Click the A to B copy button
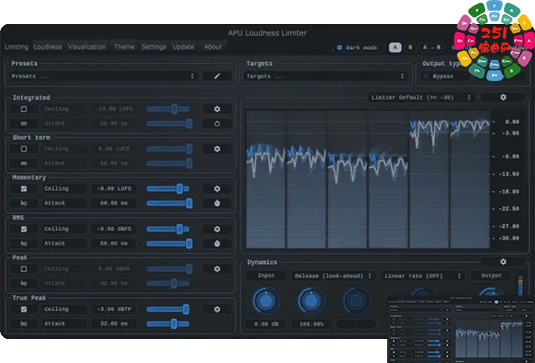 [x=431, y=47]
